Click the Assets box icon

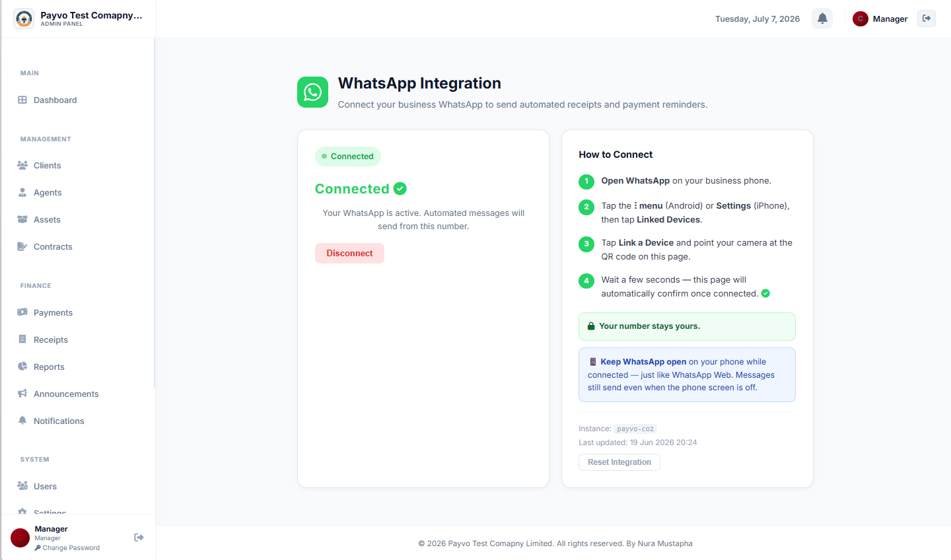pyautogui.click(x=22, y=219)
